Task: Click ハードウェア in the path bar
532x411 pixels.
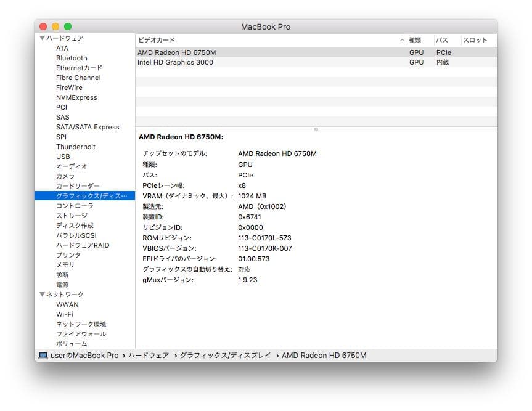Action: pyautogui.click(x=149, y=356)
